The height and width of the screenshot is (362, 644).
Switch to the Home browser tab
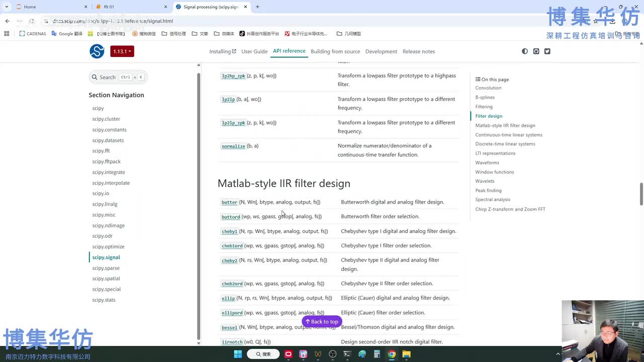coord(50,7)
